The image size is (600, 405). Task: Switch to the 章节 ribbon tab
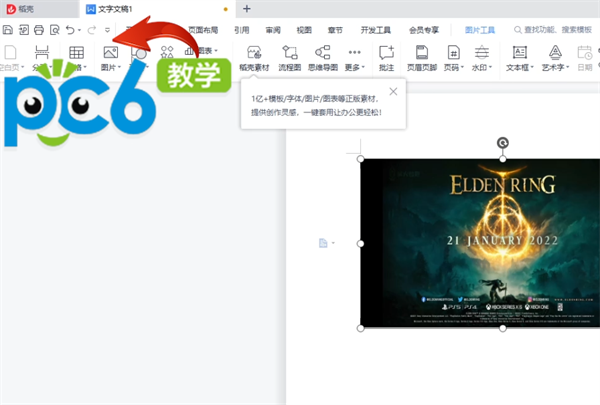[x=335, y=30]
